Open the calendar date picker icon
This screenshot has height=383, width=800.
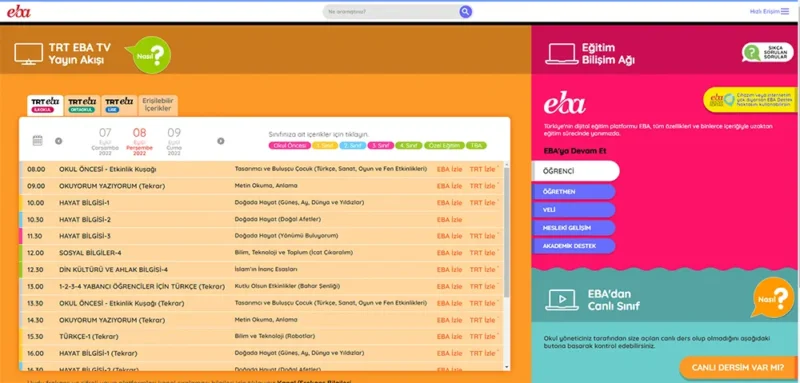(x=37, y=141)
